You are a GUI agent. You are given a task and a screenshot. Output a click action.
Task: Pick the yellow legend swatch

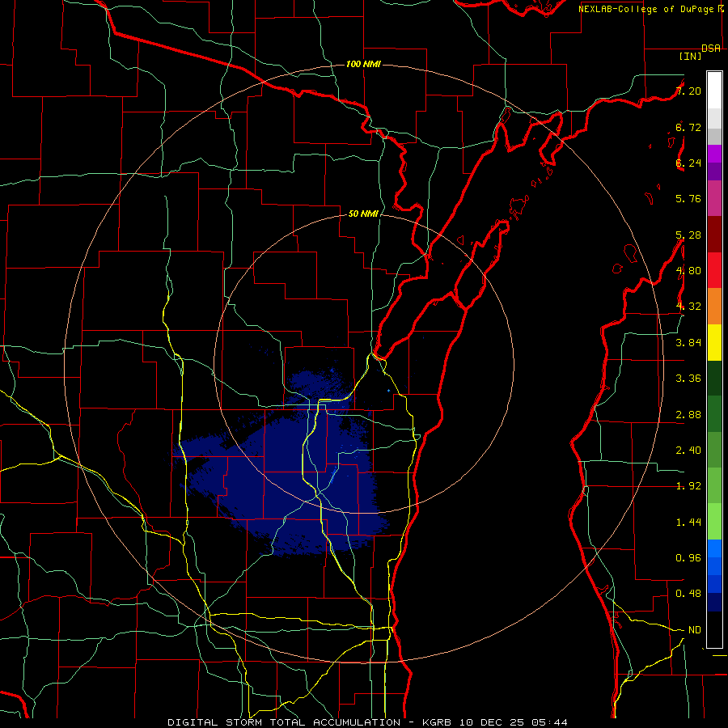click(714, 342)
